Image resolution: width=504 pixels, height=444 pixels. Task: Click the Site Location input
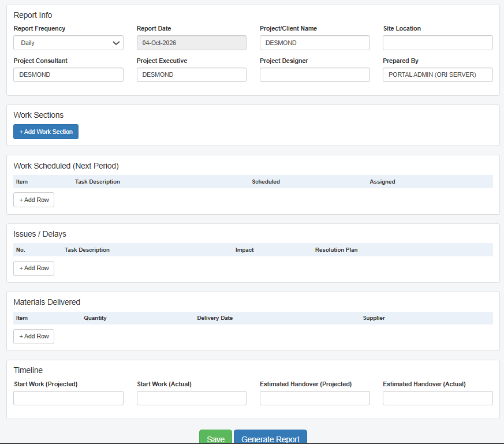click(438, 43)
